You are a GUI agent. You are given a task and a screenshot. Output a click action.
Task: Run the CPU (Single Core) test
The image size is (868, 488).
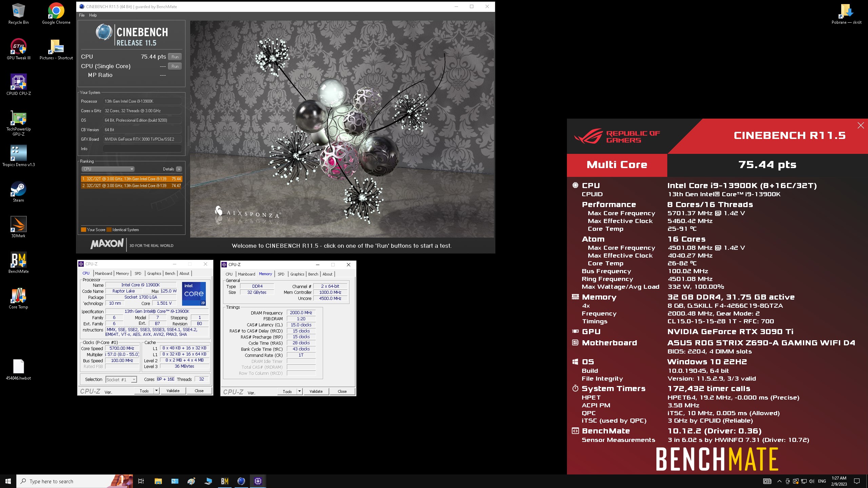[x=175, y=66]
